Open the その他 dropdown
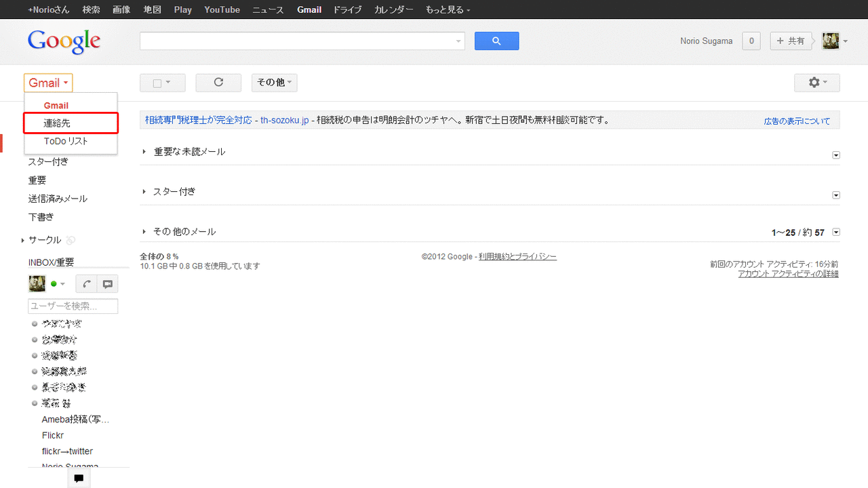This screenshot has width=868, height=488. pyautogui.click(x=274, y=83)
